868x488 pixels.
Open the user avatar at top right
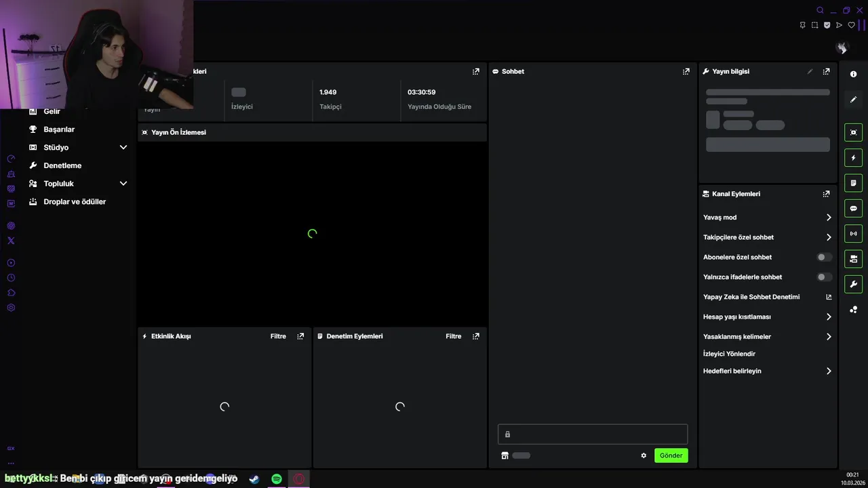click(842, 47)
